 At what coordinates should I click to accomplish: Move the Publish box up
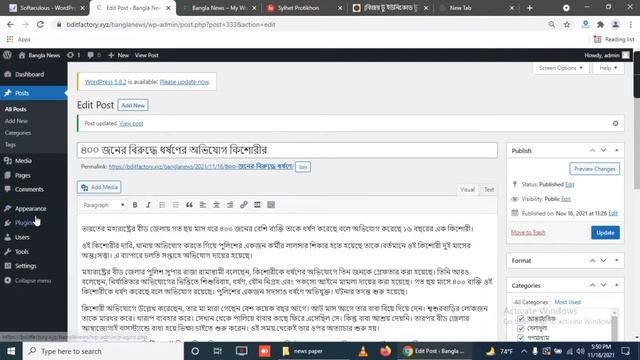tap(592, 151)
